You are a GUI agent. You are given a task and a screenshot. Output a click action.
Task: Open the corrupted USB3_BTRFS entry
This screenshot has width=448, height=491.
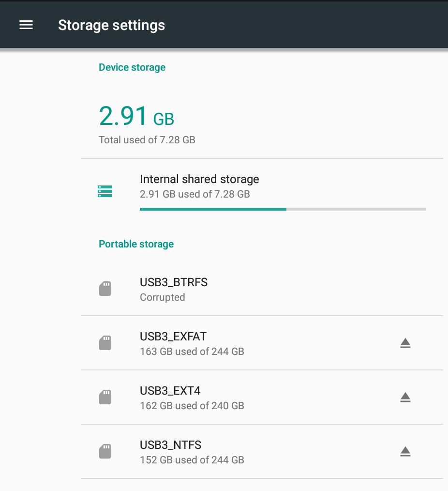point(262,289)
